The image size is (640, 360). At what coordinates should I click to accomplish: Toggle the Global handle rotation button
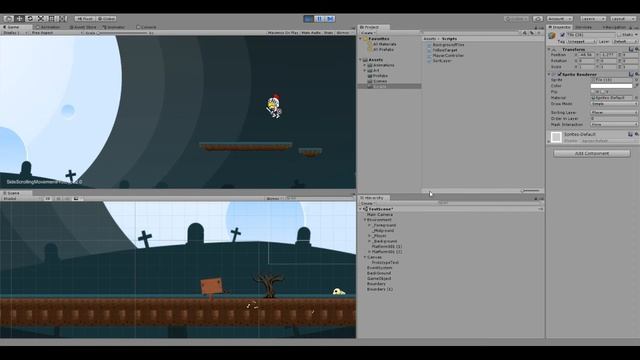(x=106, y=19)
